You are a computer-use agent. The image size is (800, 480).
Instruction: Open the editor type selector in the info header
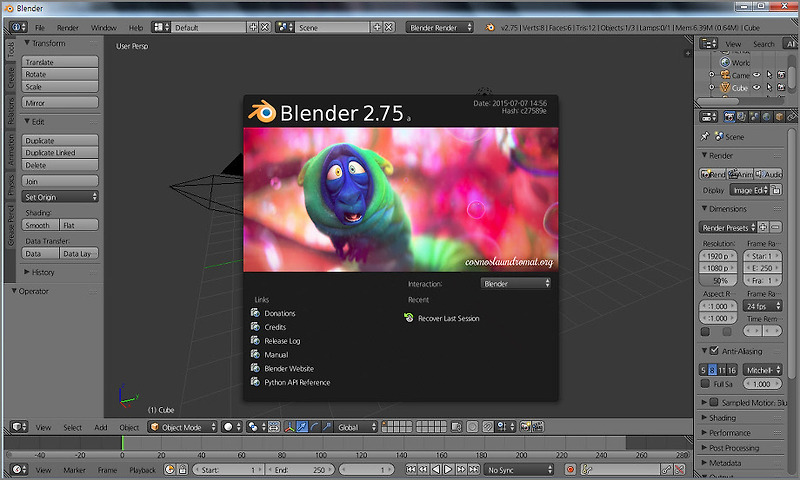click(18, 27)
